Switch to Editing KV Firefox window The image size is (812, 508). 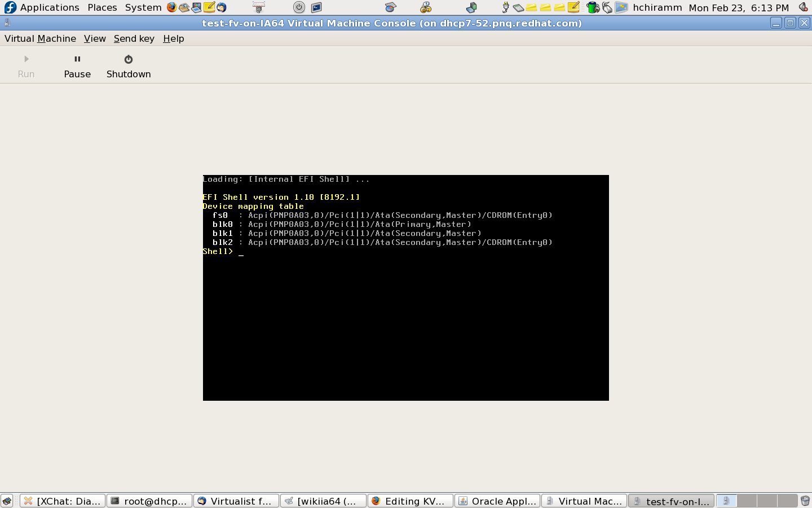click(410, 501)
